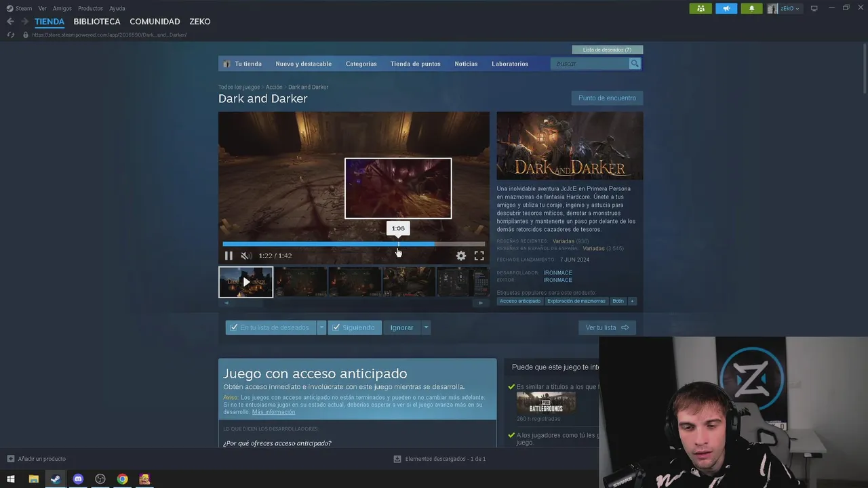Enter fullscreen on the trailer

[479, 256]
